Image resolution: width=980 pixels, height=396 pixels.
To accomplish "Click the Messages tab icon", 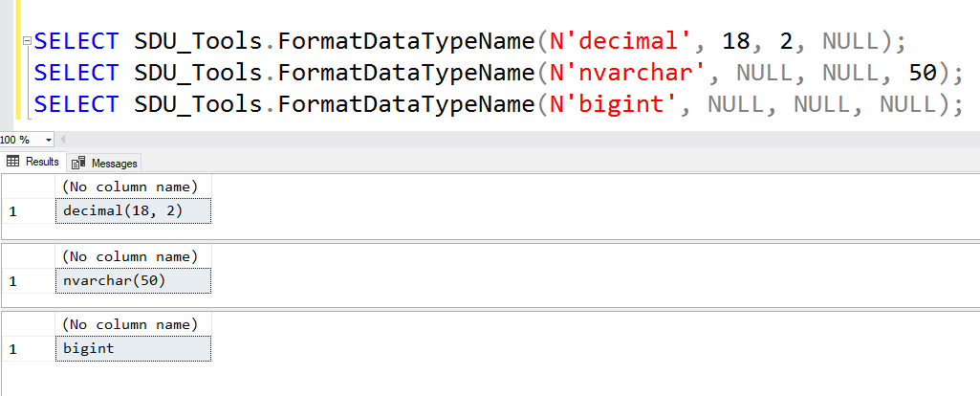I will point(79,163).
